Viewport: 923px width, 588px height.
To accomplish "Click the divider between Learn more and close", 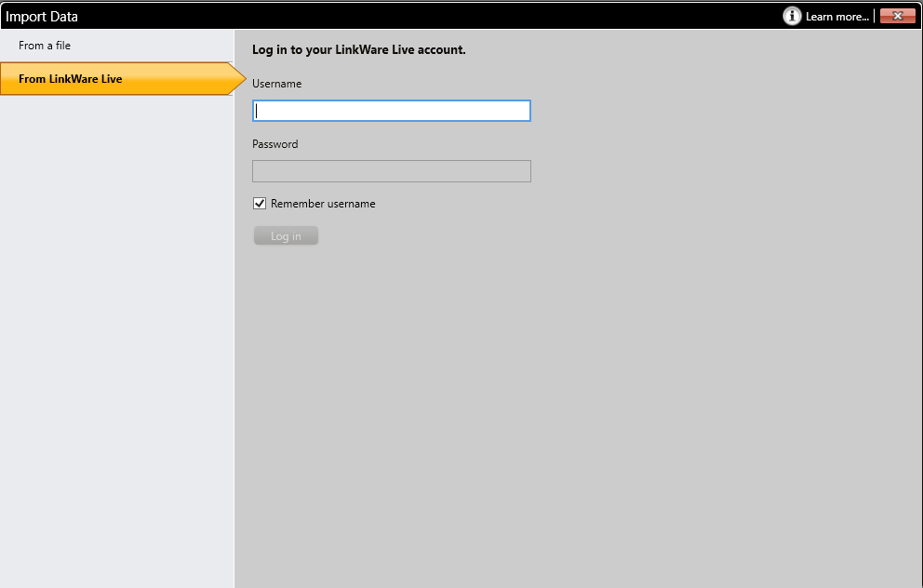I will coord(874,17).
